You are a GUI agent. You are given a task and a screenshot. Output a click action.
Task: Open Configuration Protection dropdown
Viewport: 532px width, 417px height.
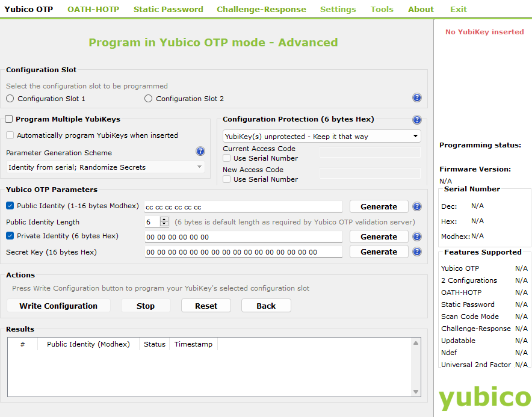click(321, 136)
